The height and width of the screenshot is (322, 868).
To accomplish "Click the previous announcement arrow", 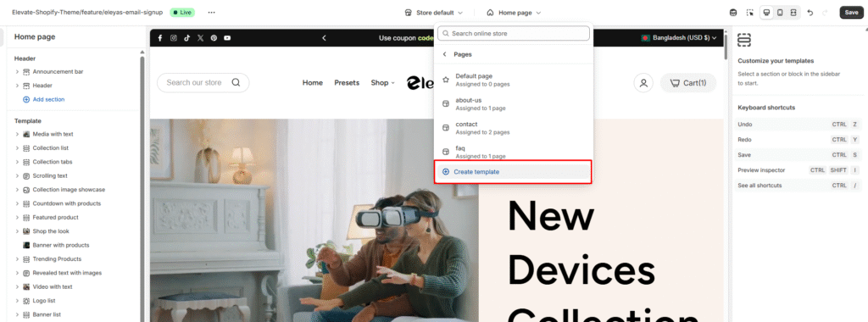I will point(324,37).
